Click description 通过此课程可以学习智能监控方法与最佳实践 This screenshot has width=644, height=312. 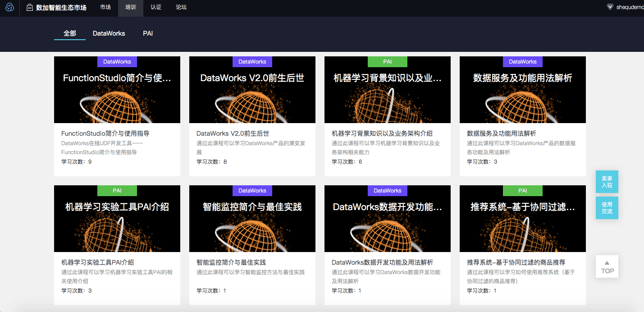pyautogui.click(x=251, y=272)
